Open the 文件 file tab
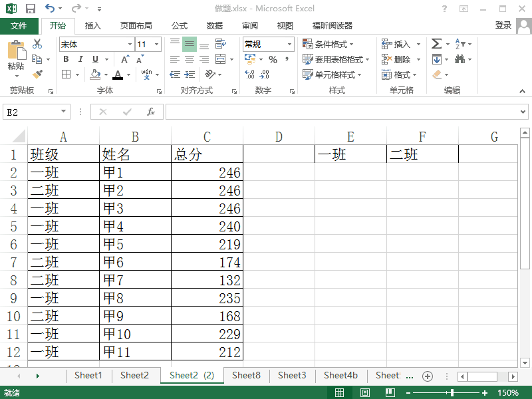Image resolution: width=532 pixels, height=399 pixels. 19,26
